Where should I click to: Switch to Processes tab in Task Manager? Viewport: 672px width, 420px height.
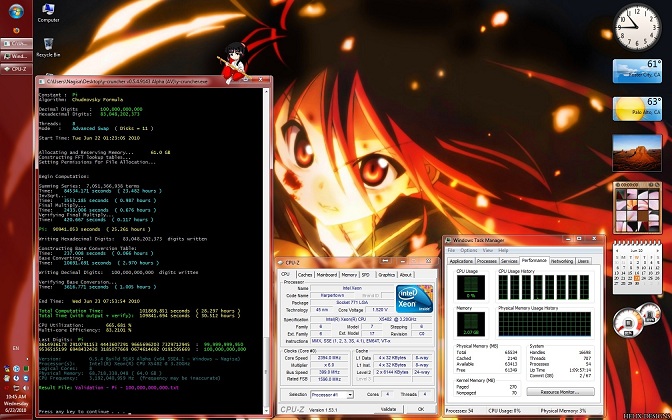click(x=490, y=260)
